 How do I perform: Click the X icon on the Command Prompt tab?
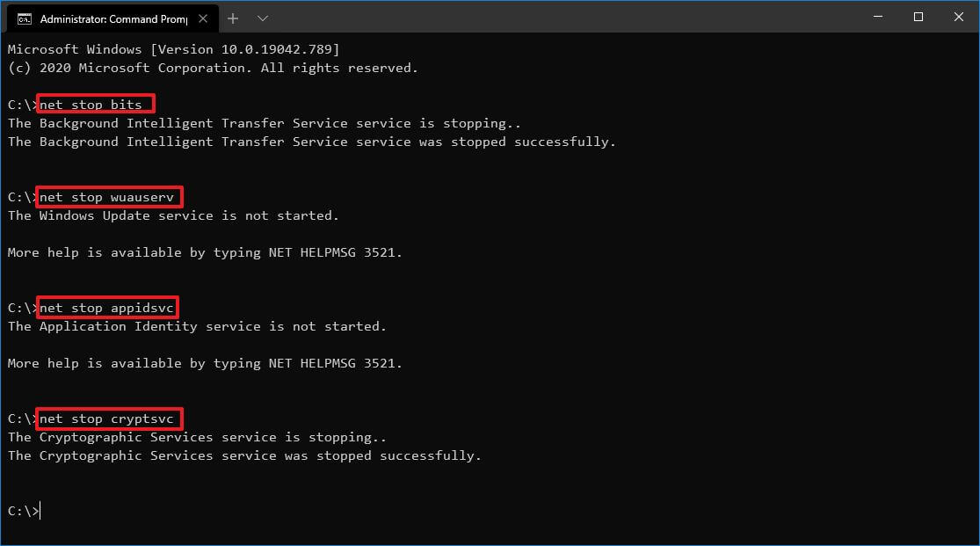click(x=203, y=18)
